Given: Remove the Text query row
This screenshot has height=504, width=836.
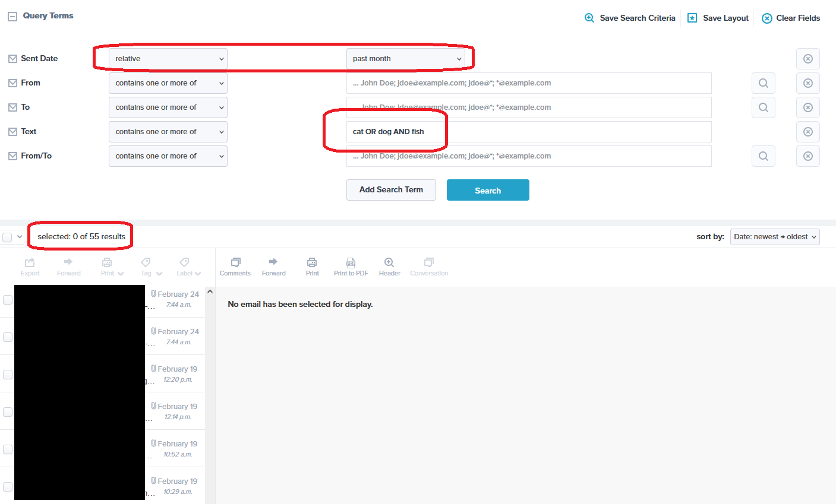Looking at the screenshot, I should tap(807, 132).
